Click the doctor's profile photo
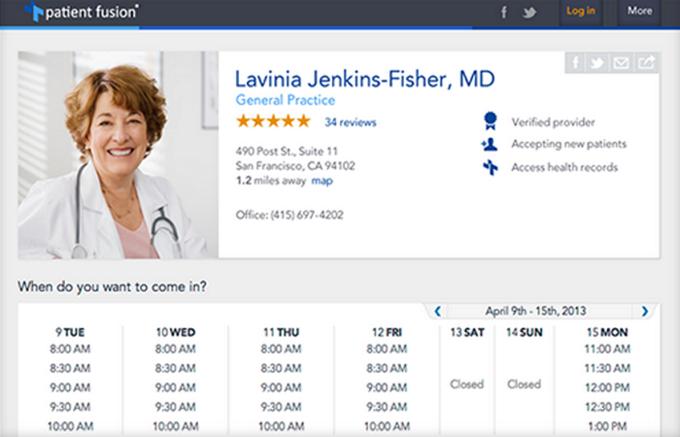Image resolution: width=680 pixels, height=437 pixels. coord(118,155)
